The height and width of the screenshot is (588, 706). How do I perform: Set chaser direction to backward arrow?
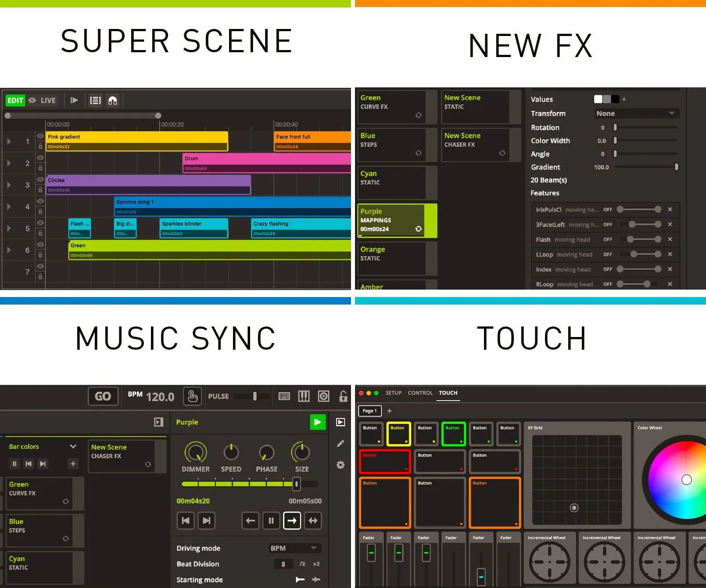[251, 521]
